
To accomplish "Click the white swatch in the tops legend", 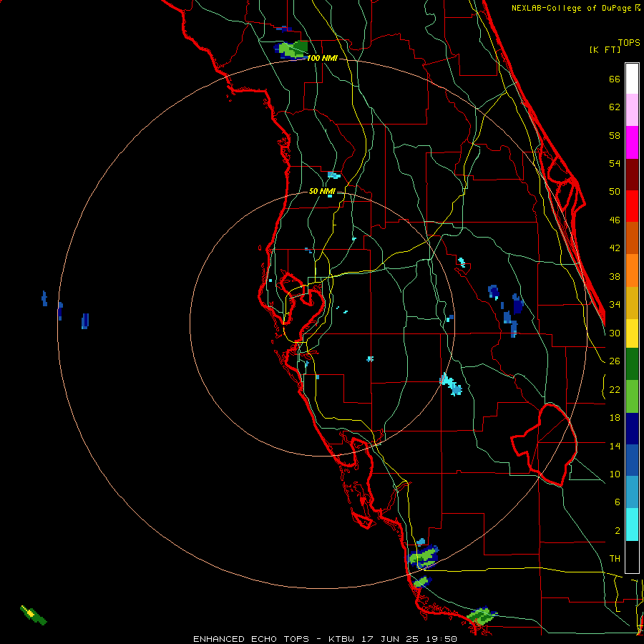I will [632, 79].
